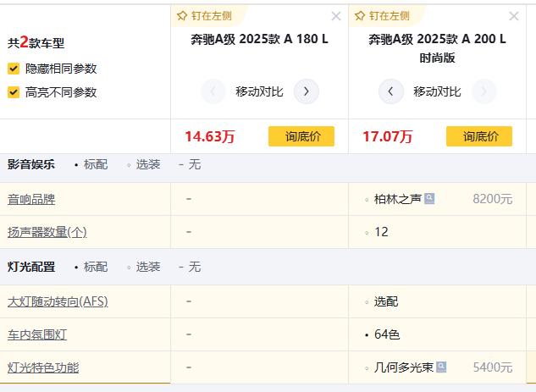Click the 影音娱乐 section header
This screenshot has width=536, height=392.
coord(31,164)
